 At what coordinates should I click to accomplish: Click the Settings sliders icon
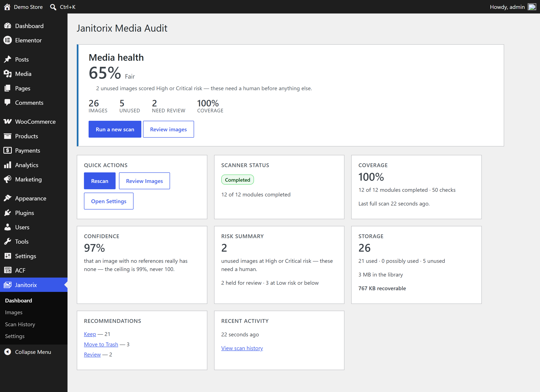pyautogui.click(x=8, y=256)
